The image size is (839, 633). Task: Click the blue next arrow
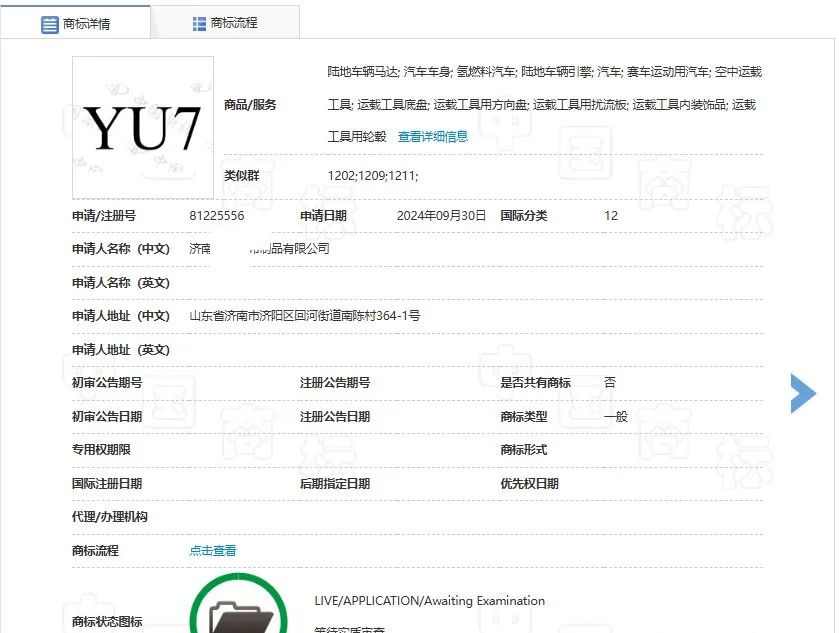pos(803,393)
